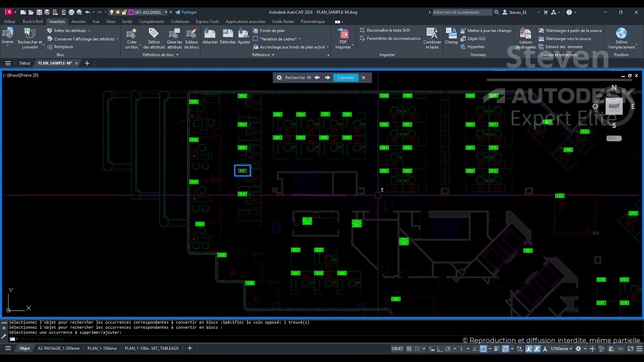This screenshot has height=362, width=644.
Task: Click Reconnaître le texte SHX
Action: tap(385, 31)
